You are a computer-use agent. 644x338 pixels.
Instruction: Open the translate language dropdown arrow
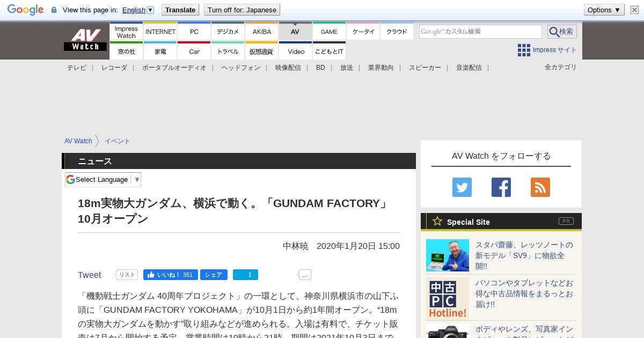click(150, 10)
